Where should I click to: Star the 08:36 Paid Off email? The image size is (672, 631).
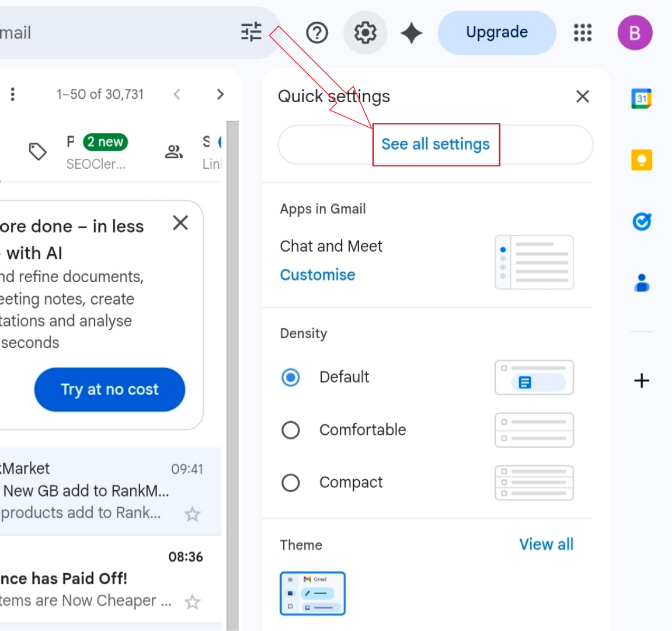point(193,602)
